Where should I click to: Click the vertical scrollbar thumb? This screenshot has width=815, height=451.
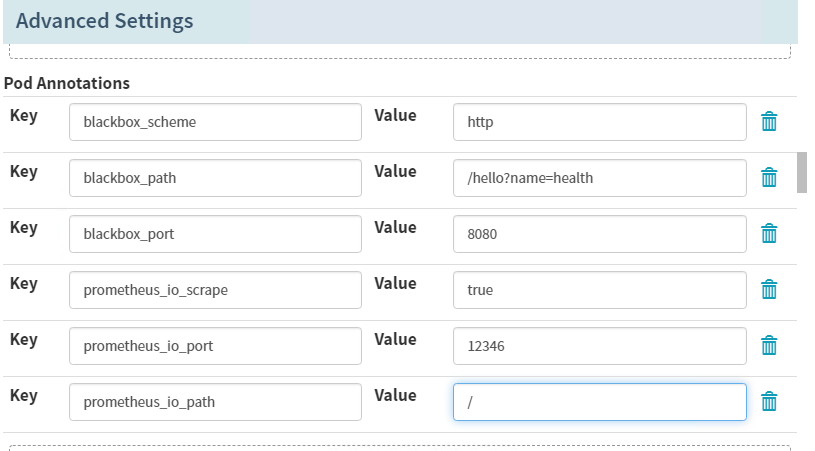pyautogui.click(x=802, y=172)
